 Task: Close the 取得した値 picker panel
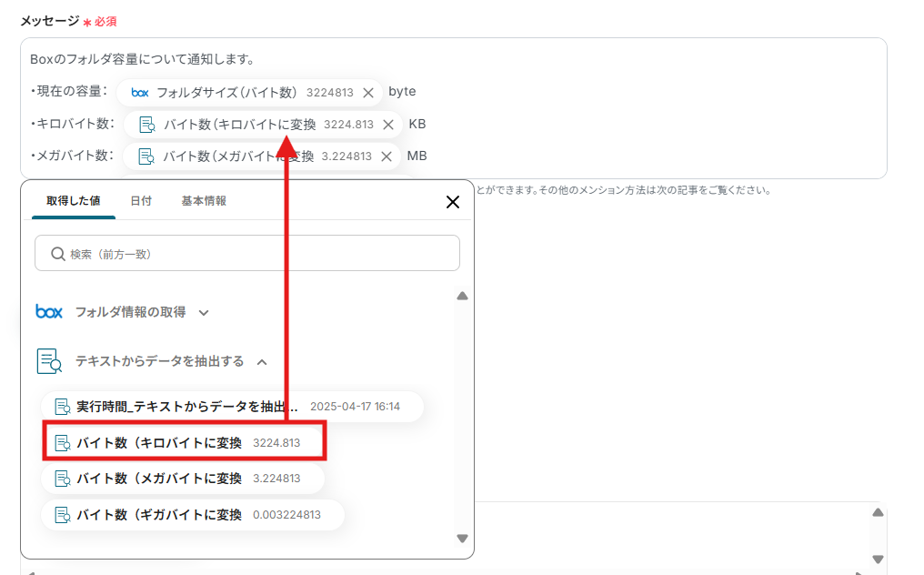(x=453, y=202)
